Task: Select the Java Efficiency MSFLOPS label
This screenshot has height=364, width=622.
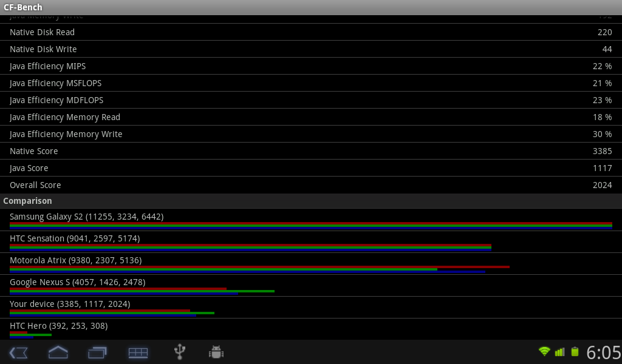Action: click(x=55, y=83)
